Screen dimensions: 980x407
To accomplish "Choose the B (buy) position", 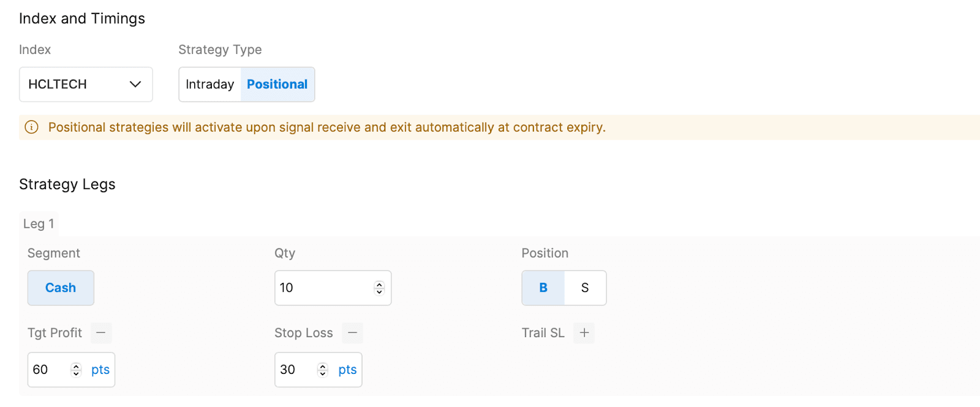I will click(543, 288).
